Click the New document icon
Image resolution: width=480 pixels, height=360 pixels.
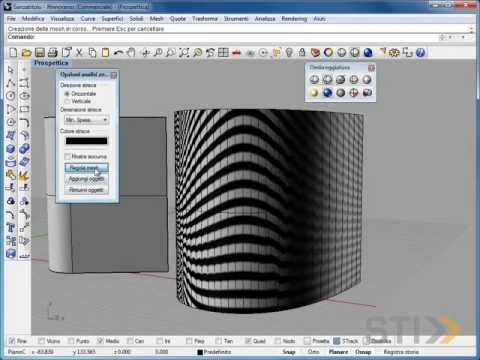pyautogui.click(x=13, y=52)
